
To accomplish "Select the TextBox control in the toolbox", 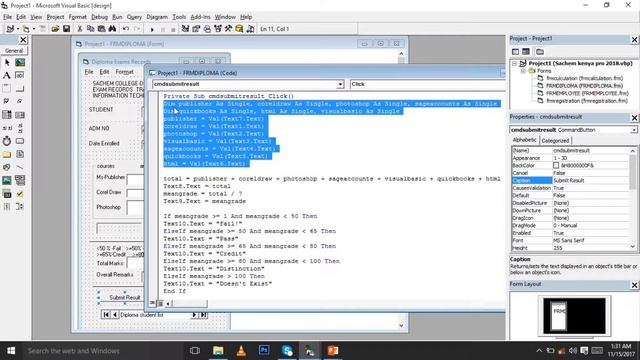I will pyautogui.click(x=20, y=76).
